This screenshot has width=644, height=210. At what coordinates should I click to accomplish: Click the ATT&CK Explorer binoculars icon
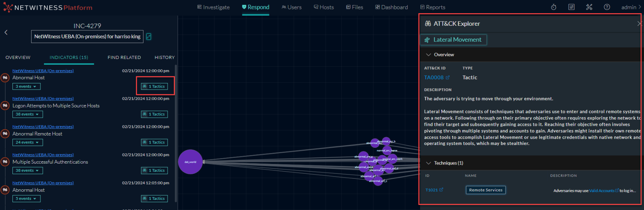[428, 23]
